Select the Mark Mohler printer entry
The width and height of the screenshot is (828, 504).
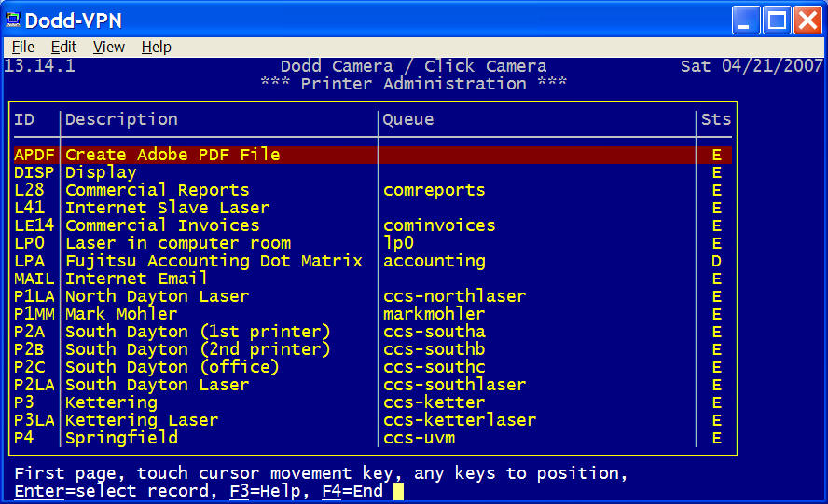(120, 314)
